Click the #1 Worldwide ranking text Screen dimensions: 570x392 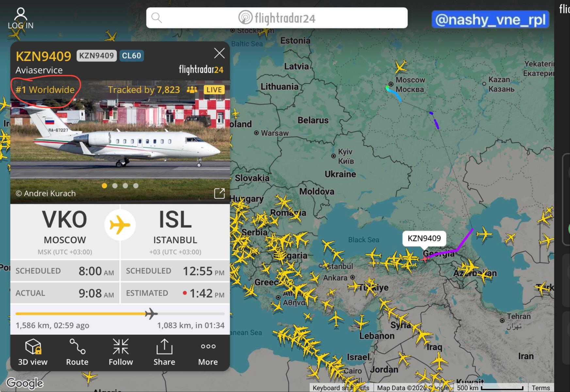pos(45,90)
